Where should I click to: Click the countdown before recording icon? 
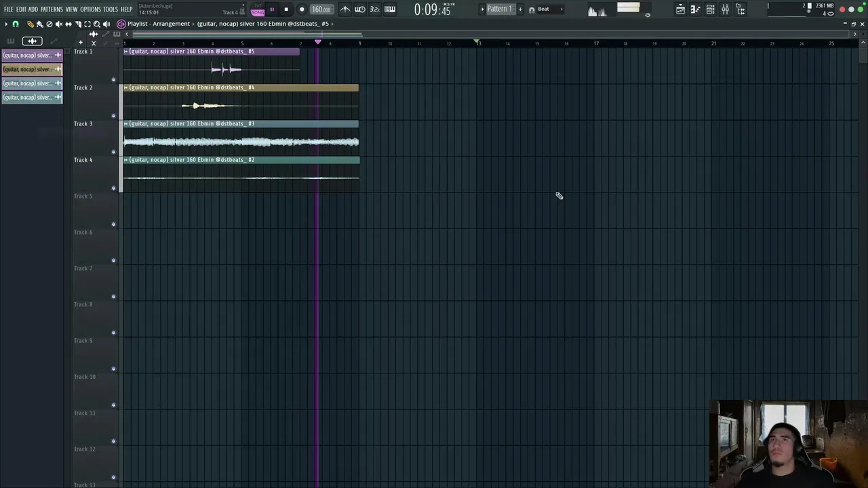click(x=375, y=9)
